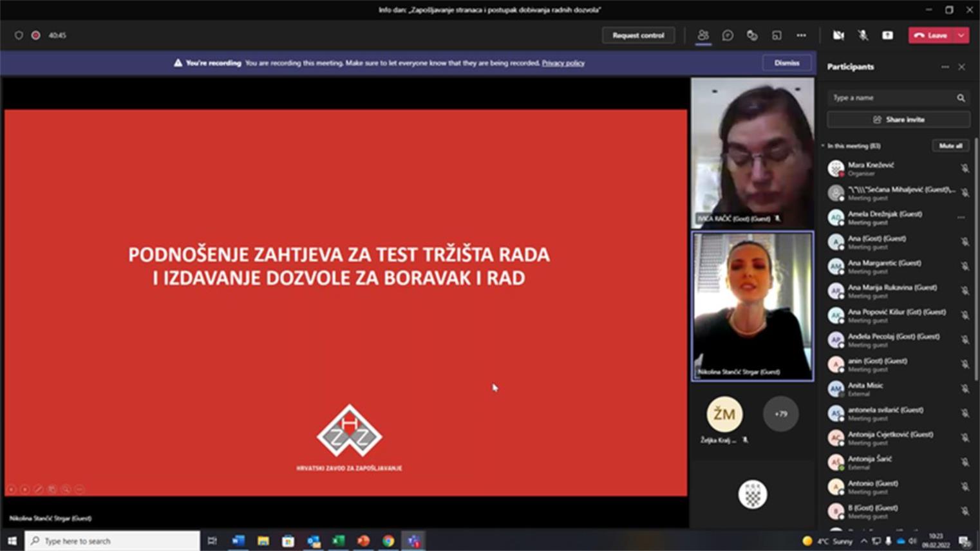
Task: Open the Rooms icon in meeting toolbar
Action: [x=777, y=35]
